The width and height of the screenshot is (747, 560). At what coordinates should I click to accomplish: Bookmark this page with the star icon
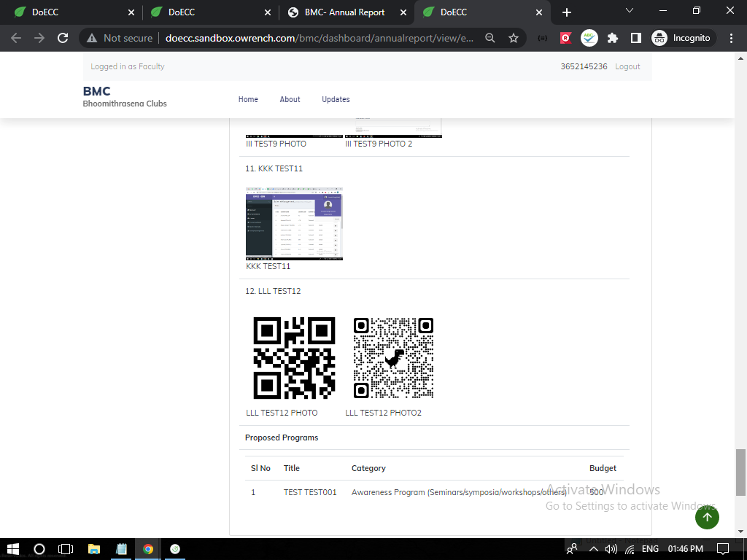point(514,38)
